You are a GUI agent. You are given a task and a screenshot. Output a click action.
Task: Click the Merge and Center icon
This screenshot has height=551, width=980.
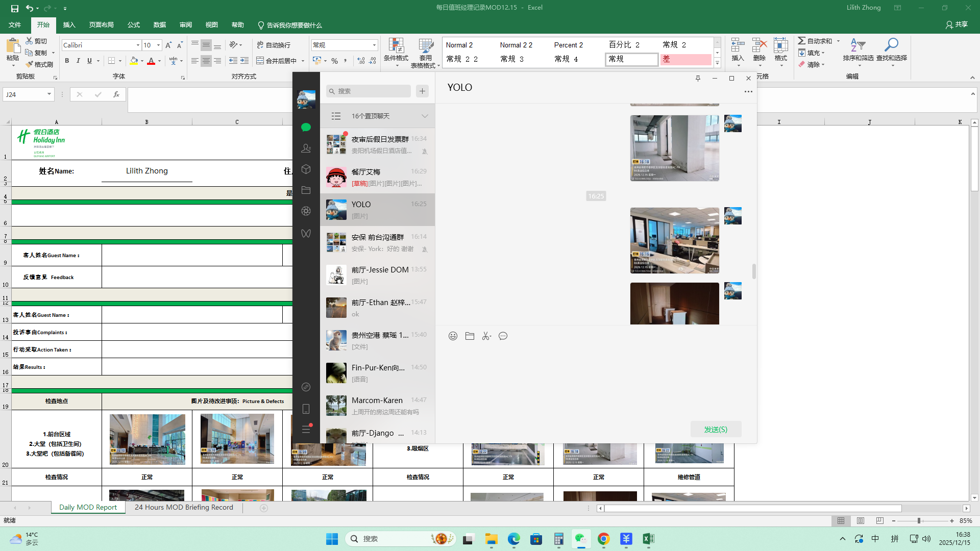(x=276, y=61)
